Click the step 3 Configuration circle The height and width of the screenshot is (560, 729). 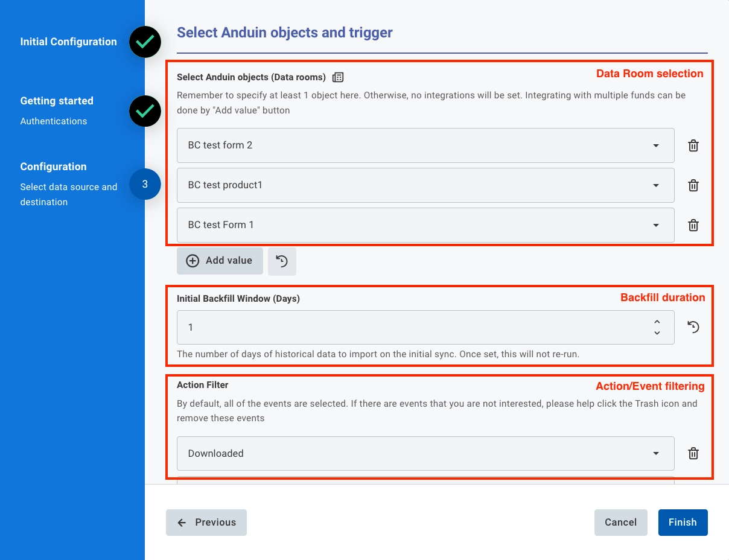tap(145, 184)
